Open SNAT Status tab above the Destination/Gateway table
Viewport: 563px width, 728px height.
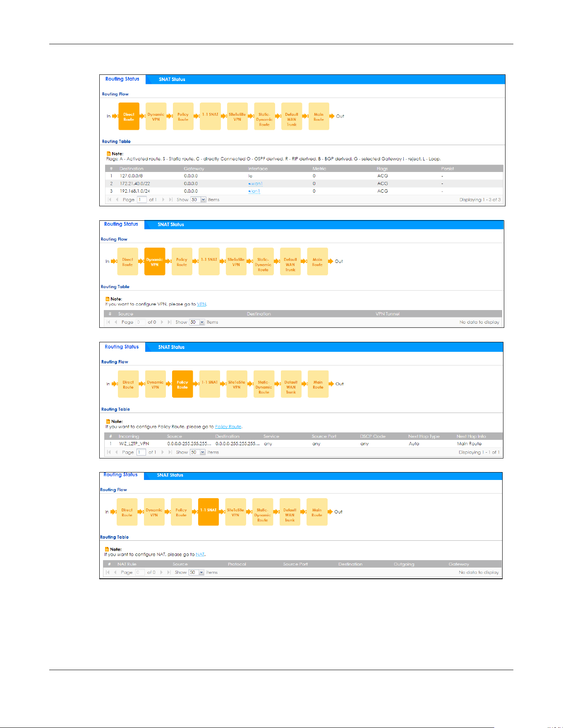pos(172,79)
